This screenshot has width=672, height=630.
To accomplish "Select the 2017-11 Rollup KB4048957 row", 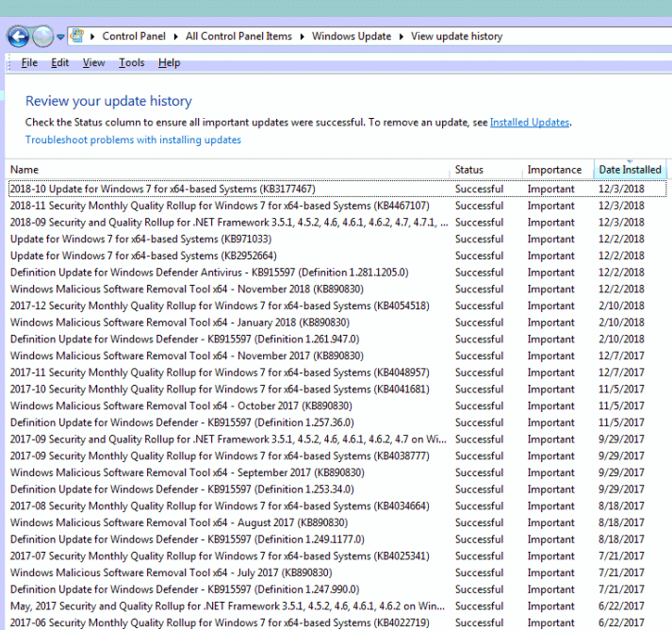I will coord(336,373).
